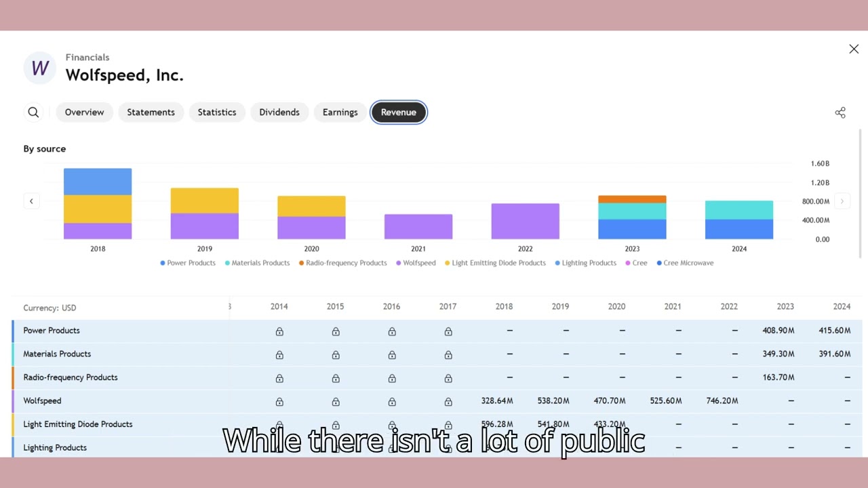
Task: Click the 538.20M Wolfspeed 2019 value
Action: click(553, 401)
